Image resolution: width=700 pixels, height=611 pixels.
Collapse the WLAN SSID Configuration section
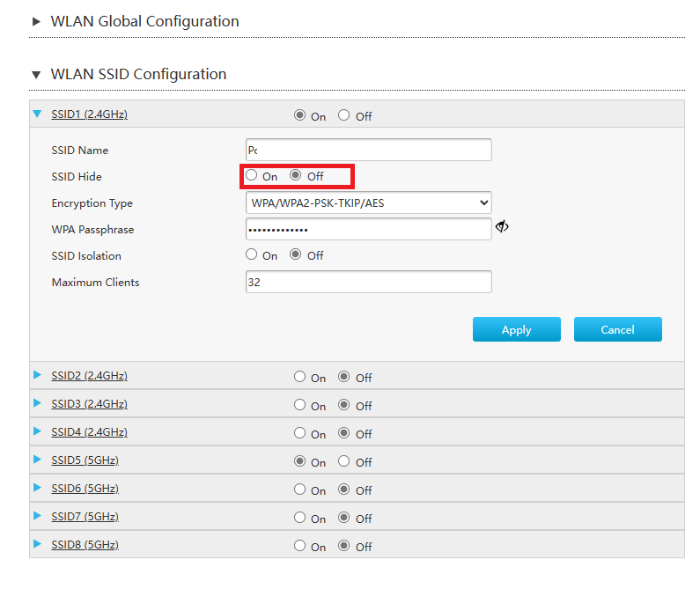(x=37, y=75)
